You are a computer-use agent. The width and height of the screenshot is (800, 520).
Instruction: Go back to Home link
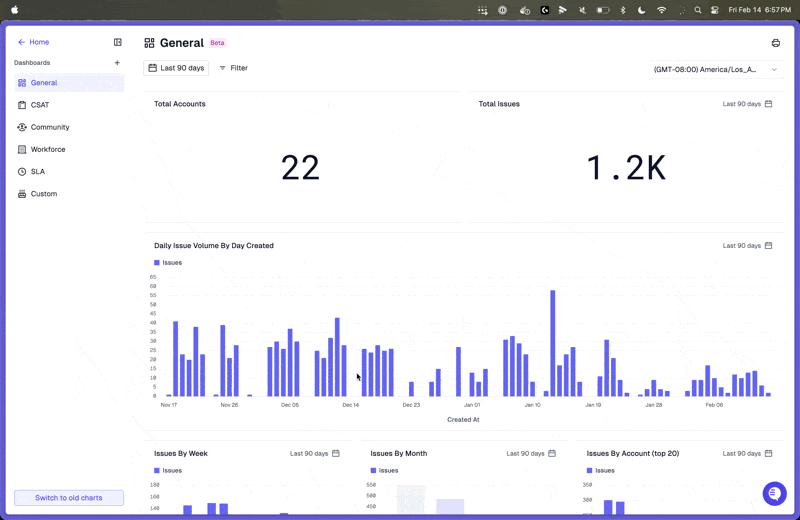[x=34, y=42]
